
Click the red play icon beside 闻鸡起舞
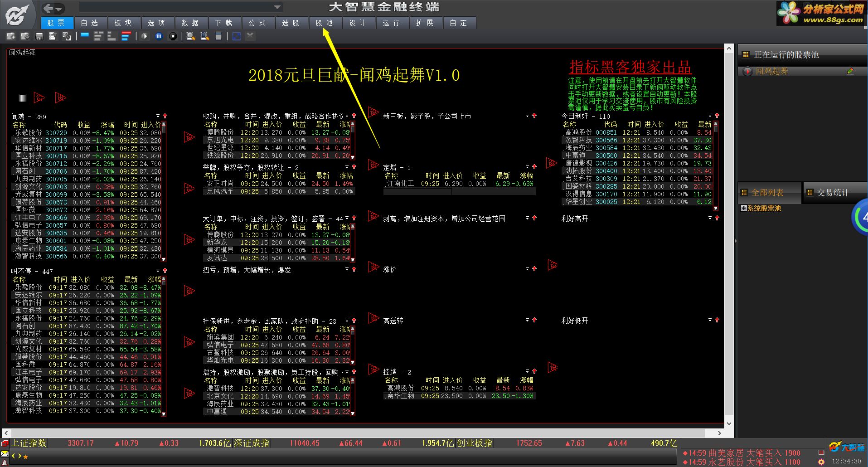click(x=747, y=71)
